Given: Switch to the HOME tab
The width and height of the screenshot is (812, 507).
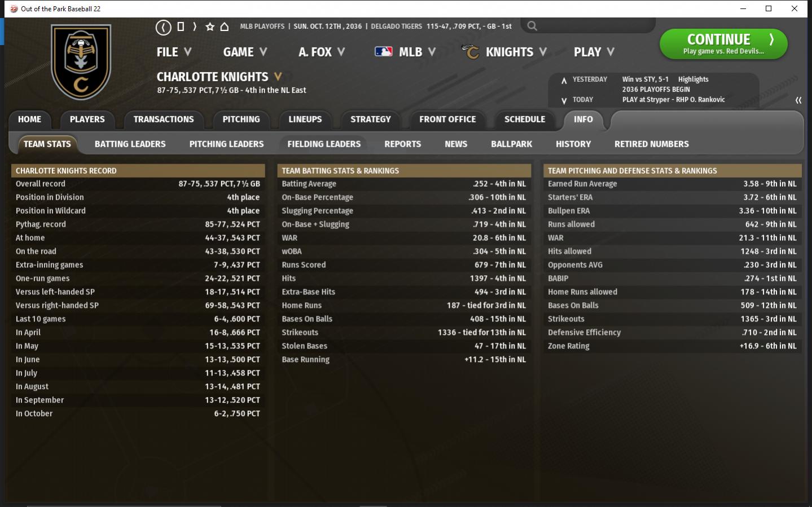Looking at the screenshot, I should (29, 120).
